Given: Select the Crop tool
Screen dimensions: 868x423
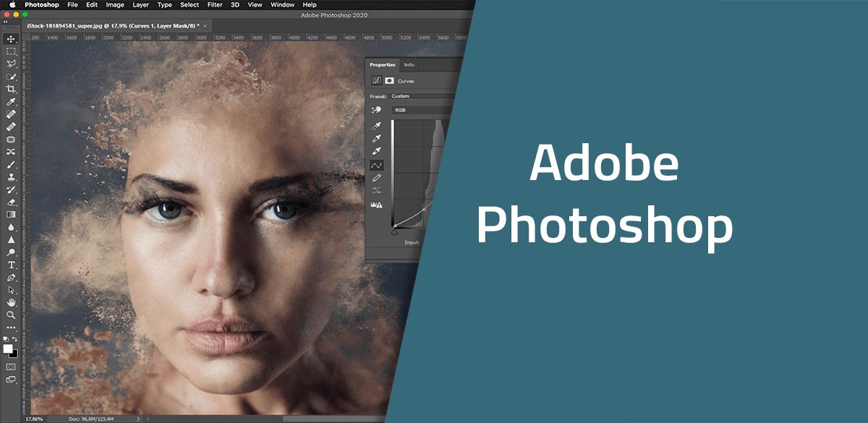Looking at the screenshot, I should coord(11,89).
